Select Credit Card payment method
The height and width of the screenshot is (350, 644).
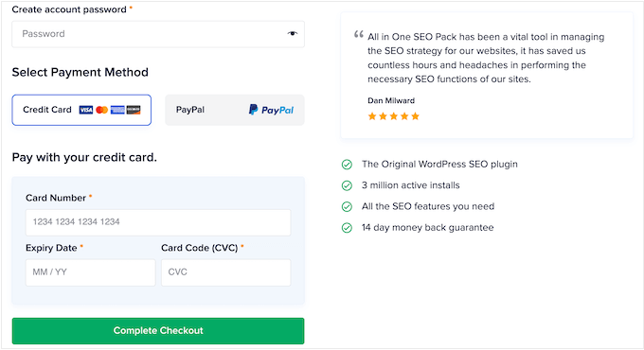[81, 110]
